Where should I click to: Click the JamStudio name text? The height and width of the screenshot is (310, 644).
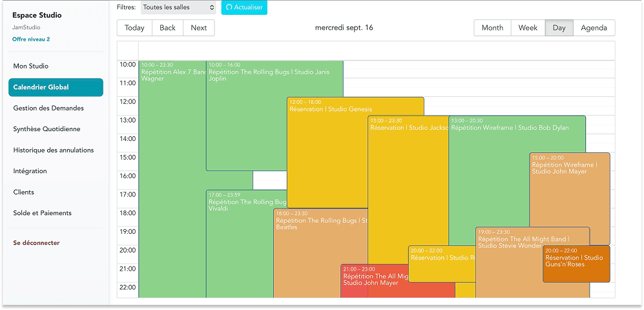(x=26, y=28)
